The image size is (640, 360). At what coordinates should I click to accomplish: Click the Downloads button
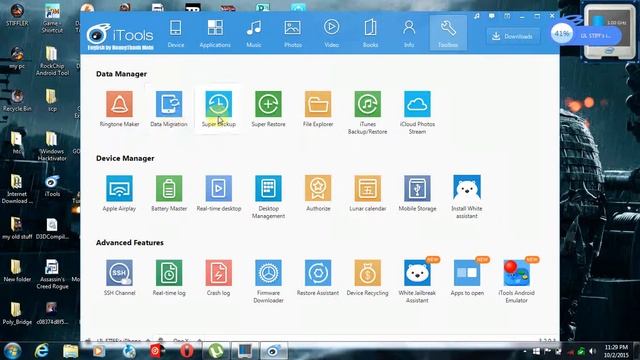[x=512, y=36]
